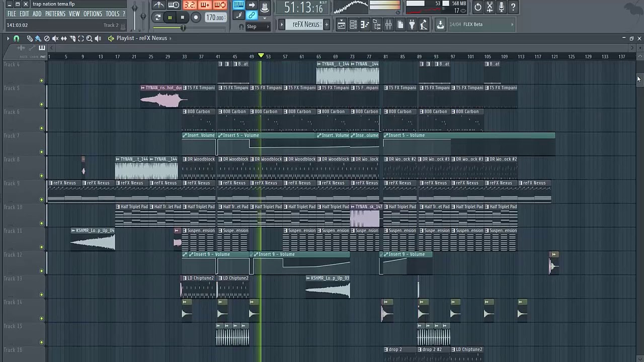Click the song position slider
Viewport: 644px width, 362px height.
click(x=189, y=28)
